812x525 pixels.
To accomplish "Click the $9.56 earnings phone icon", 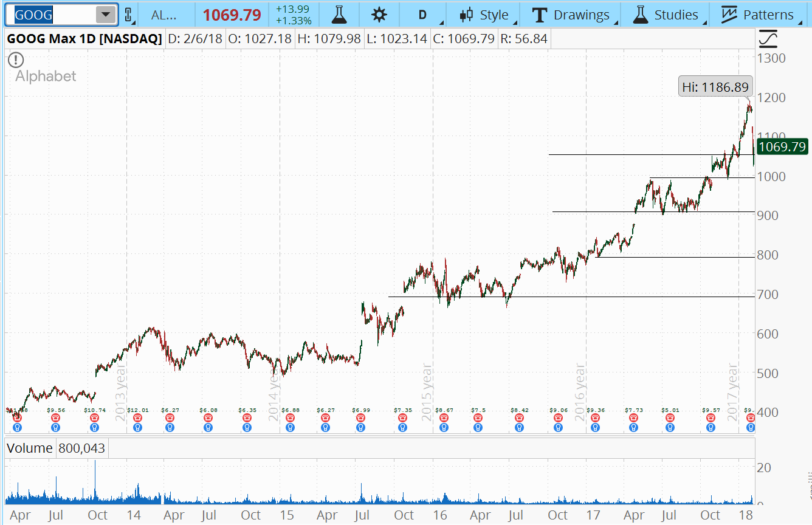I will point(55,418).
